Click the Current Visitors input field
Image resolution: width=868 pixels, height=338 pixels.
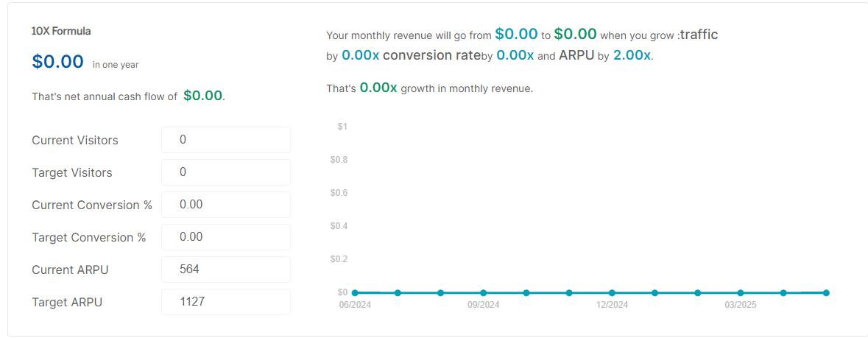pos(225,140)
